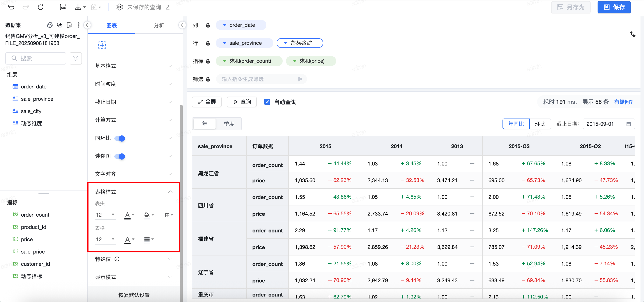Image resolution: width=644 pixels, height=302 pixels.
Task: Click the blue 保存 button
Action: coord(614,7)
